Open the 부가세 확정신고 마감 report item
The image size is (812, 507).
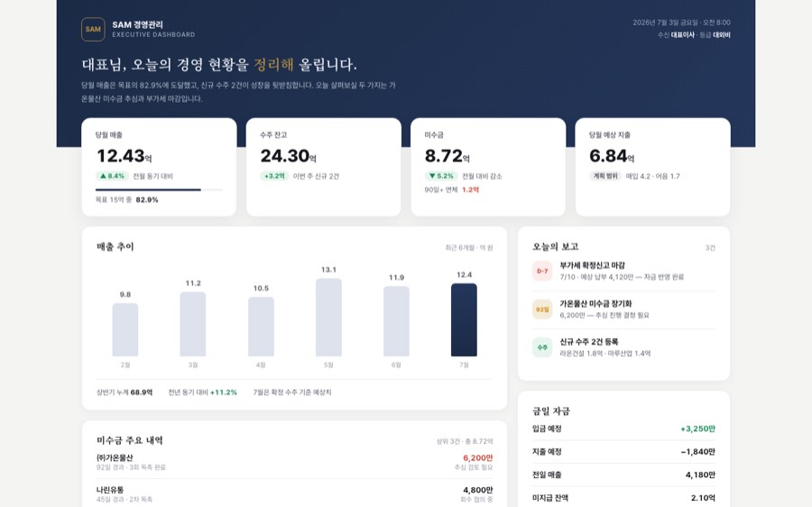[x=624, y=272]
